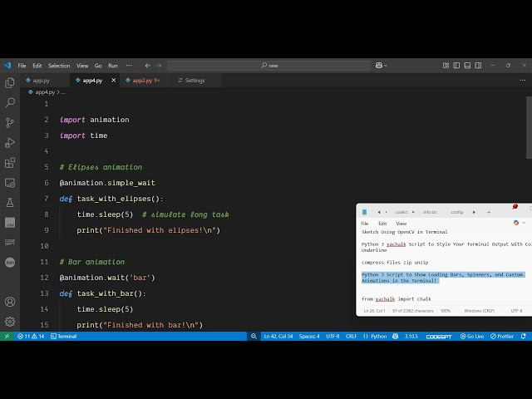532x399 pixels.
Task: Open the Edit menu in VS Code
Action: 37,66
